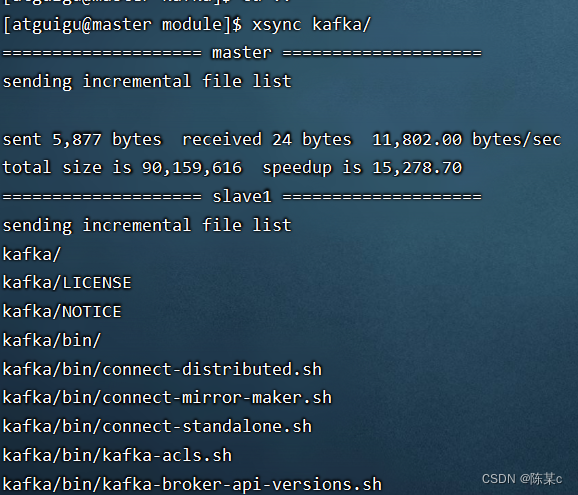Click the 'xsync kafka/' command line
This screenshot has width=578, height=495.
click(187, 25)
